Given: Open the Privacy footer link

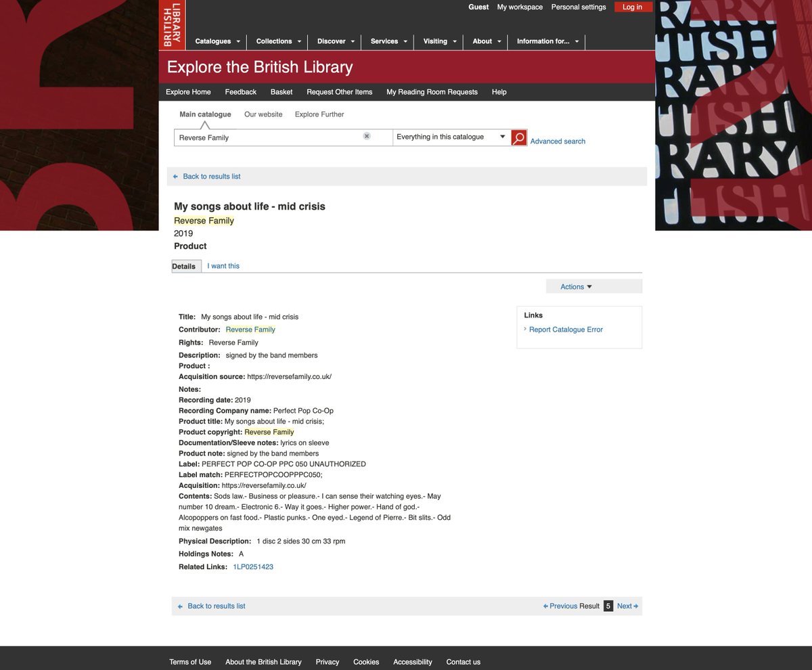Looking at the screenshot, I should (328, 662).
